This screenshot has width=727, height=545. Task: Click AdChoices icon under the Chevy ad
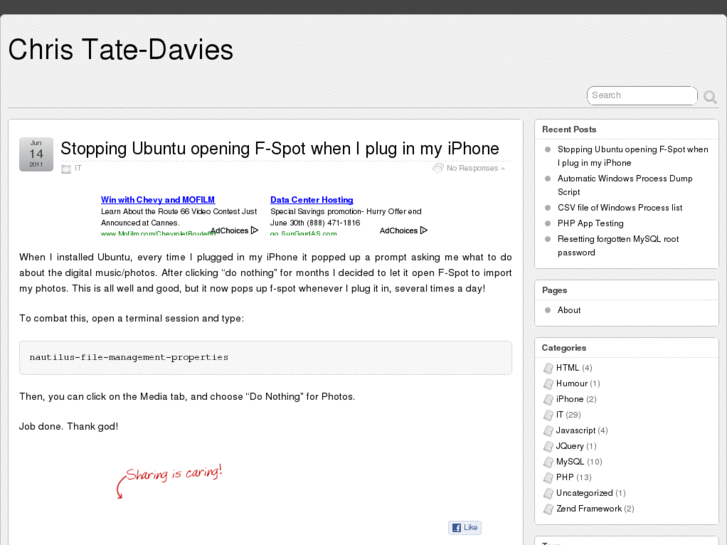[x=254, y=231]
